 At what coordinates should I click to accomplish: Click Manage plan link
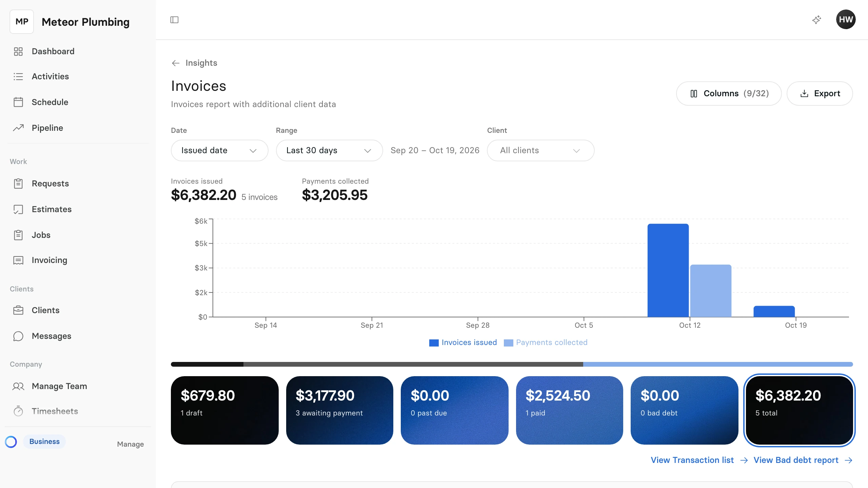point(130,444)
